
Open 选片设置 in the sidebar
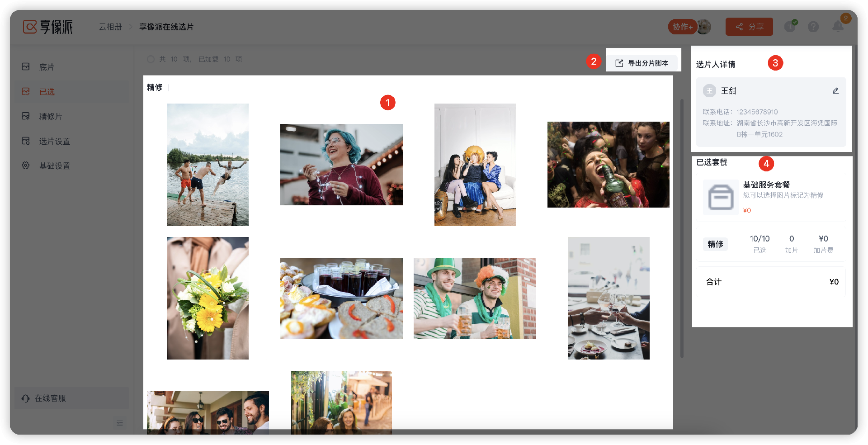coord(54,142)
